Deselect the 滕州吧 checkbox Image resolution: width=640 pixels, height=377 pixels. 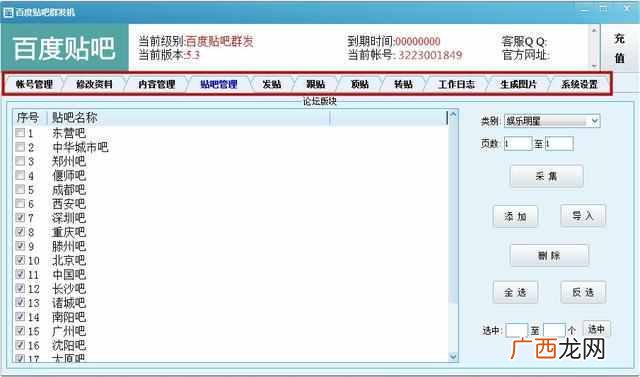pos(20,246)
